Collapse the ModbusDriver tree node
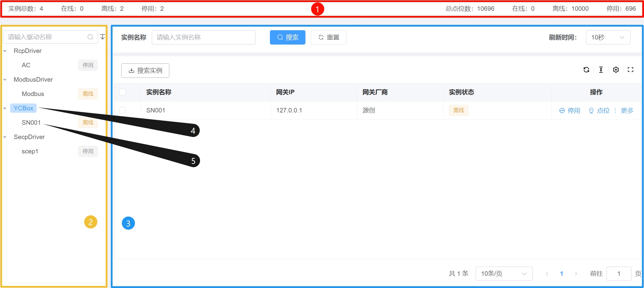This screenshot has width=644, height=288. click(x=5, y=80)
